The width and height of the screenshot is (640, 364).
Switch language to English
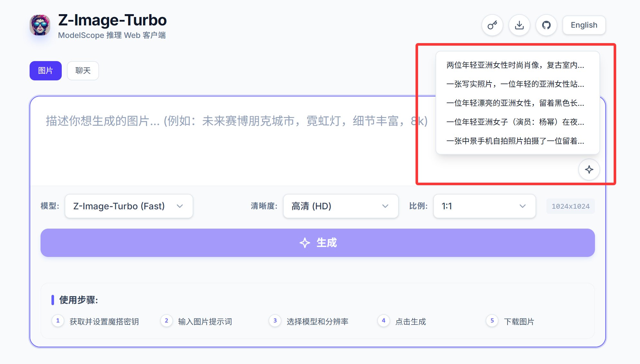[584, 25]
